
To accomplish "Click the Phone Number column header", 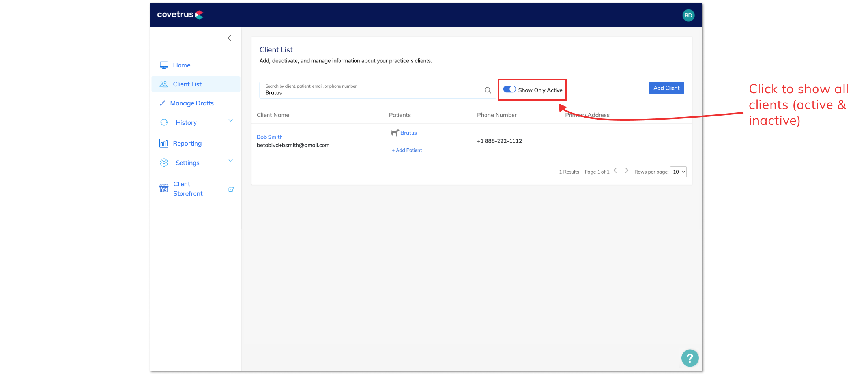I will 497,115.
